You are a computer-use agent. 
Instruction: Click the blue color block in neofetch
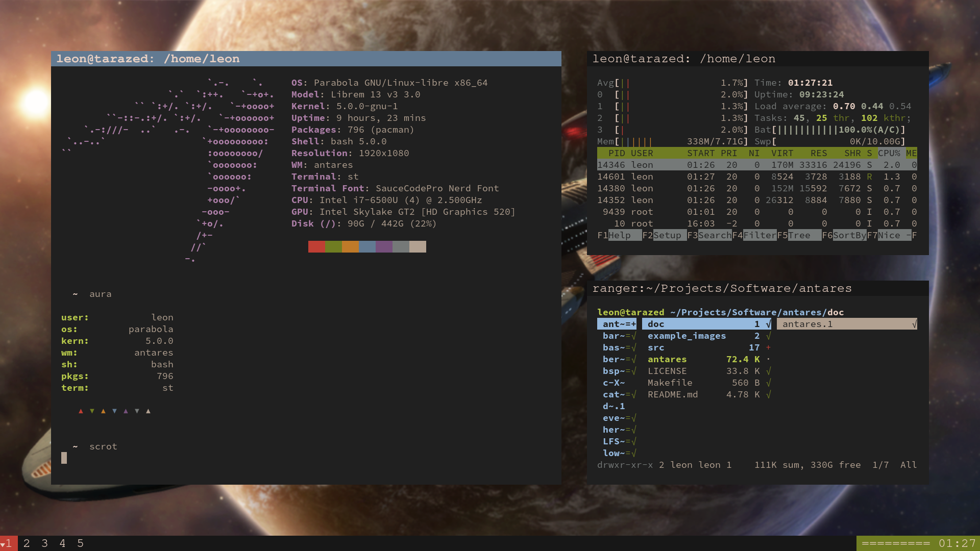pos(367,247)
